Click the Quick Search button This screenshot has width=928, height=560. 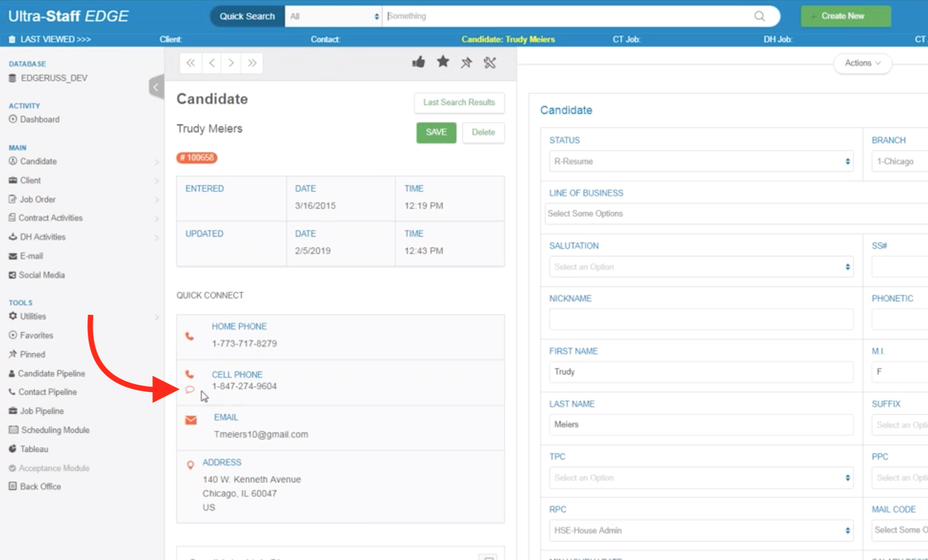[x=248, y=16]
